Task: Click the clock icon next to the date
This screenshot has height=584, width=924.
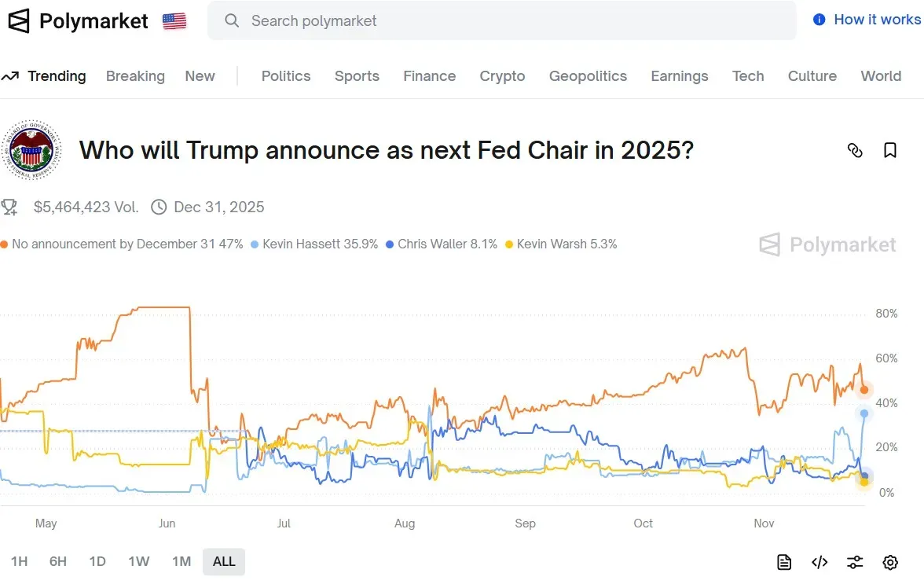Action: (159, 207)
